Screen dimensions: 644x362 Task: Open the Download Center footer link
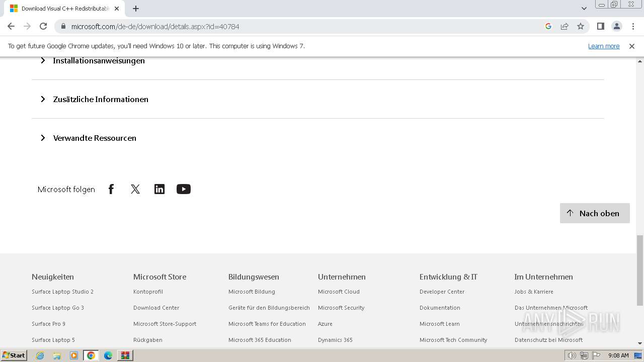click(x=156, y=308)
